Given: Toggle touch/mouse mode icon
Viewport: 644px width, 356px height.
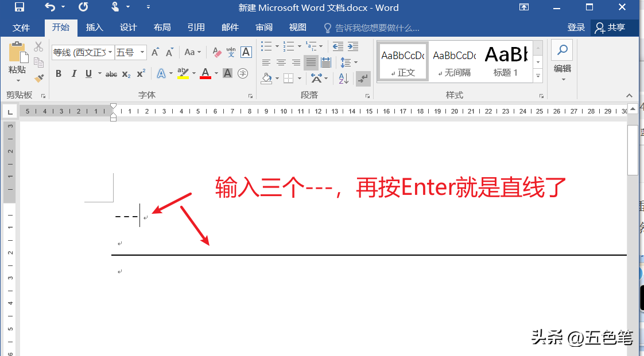Looking at the screenshot, I should (115, 7).
